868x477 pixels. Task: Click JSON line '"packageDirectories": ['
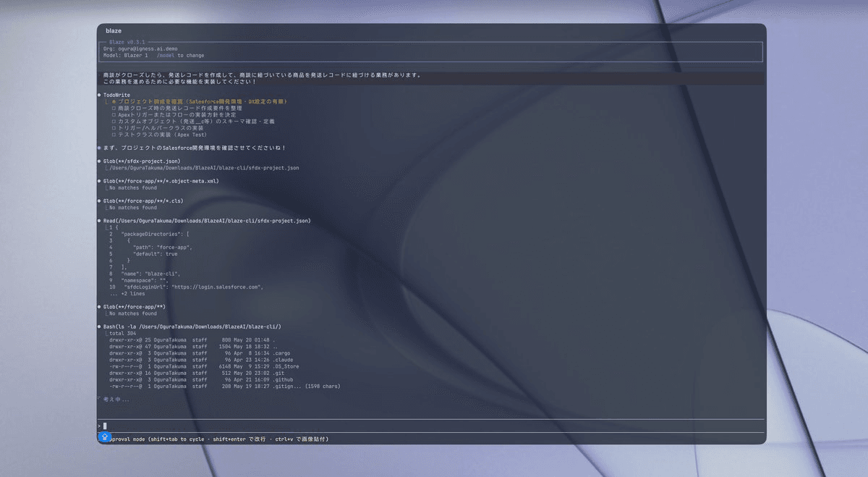click(155, 234)
